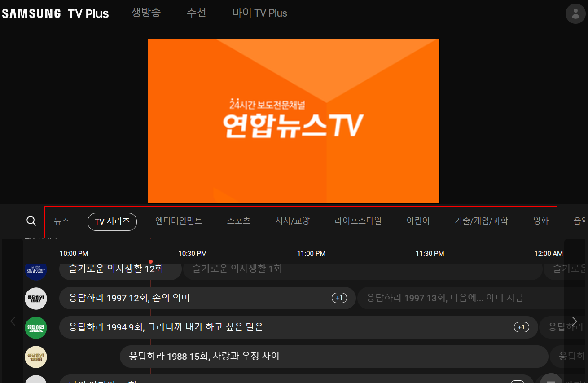Screen dimensions: 588x383
Task: Go to previous time slot arrow
Action: tap(13, 321)
